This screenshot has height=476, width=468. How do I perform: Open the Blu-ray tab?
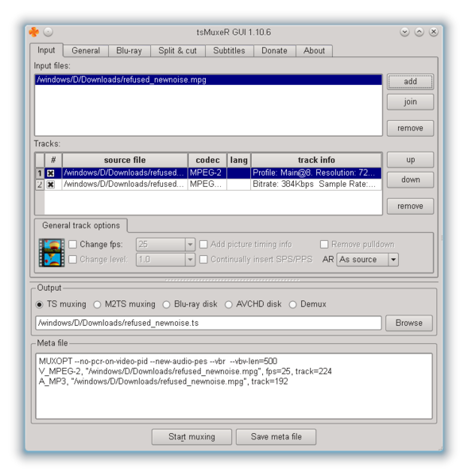[x=129, y=51]
